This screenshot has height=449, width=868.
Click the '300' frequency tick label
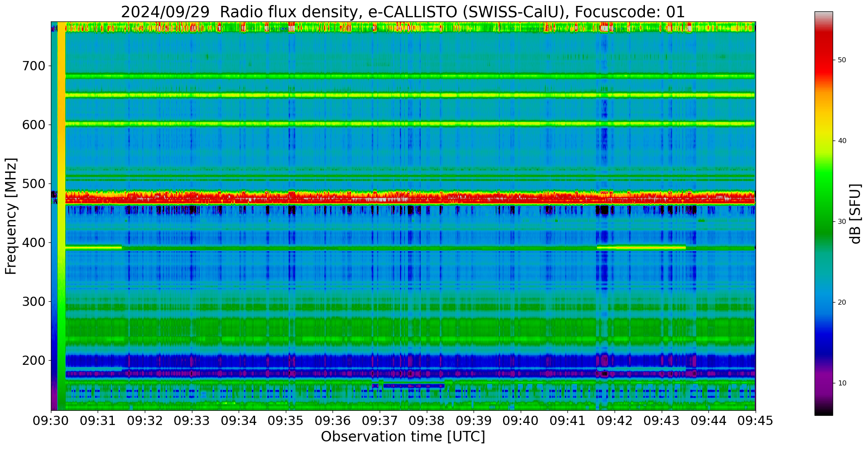pos(33,302)
